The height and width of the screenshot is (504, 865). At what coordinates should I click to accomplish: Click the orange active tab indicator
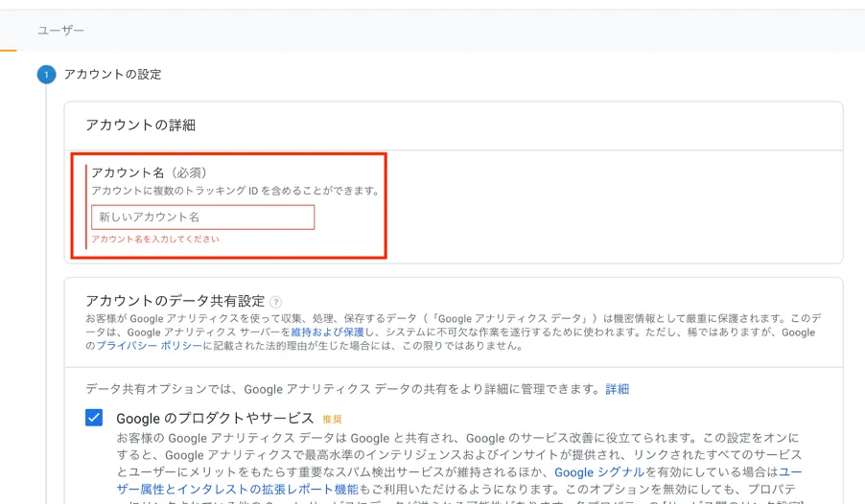9,50
